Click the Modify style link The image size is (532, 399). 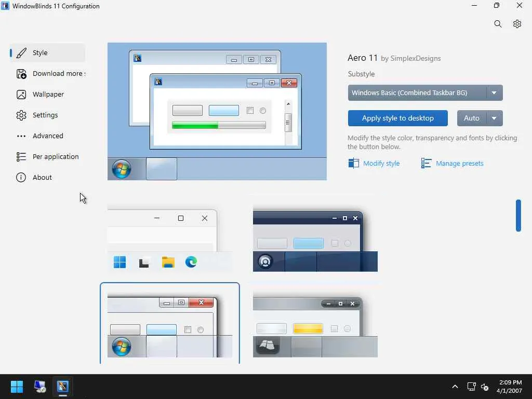coord(381,163)
